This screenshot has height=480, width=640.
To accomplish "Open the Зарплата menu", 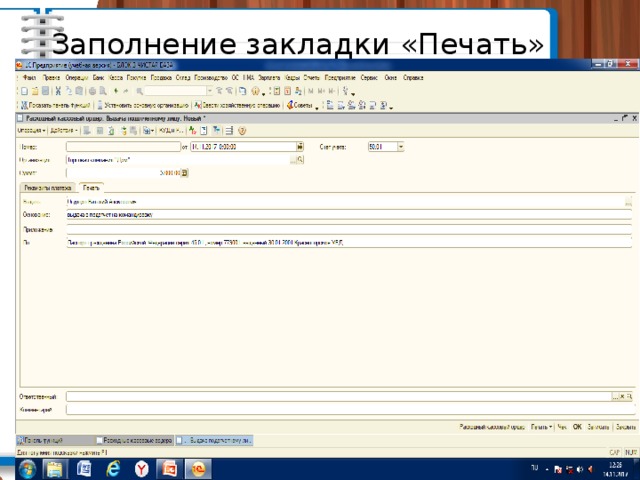I will click(x=269, y=78).
